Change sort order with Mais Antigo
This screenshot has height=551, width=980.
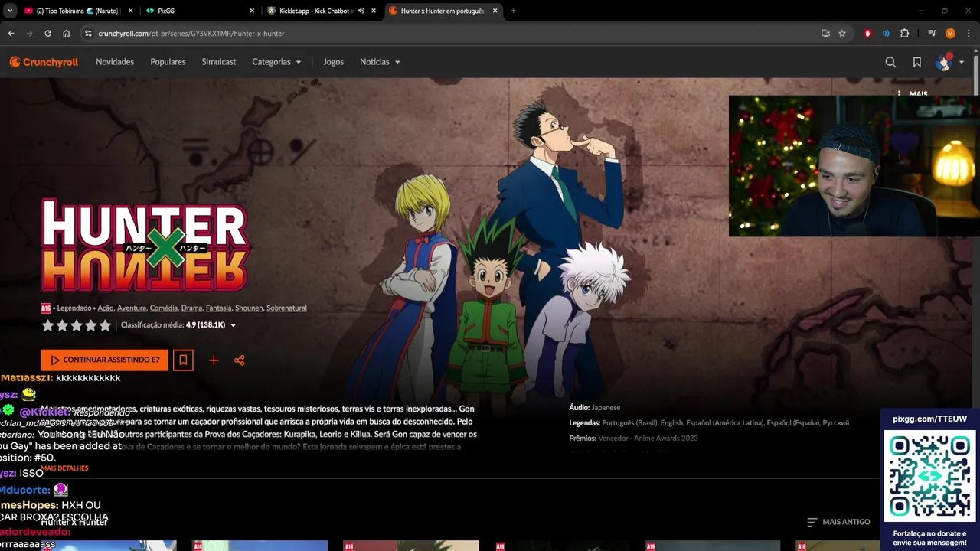click(x=838, y=522)
